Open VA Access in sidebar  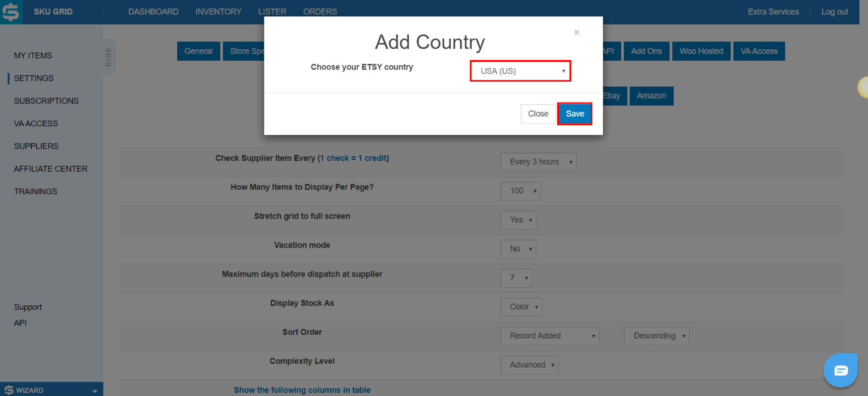pyautogui.click(x=36, y=124)
